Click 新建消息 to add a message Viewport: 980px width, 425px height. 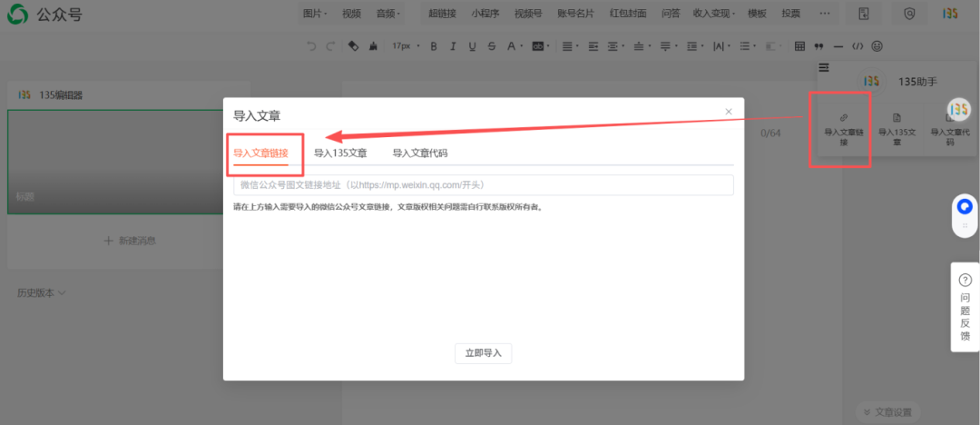[x=130, y=241]
